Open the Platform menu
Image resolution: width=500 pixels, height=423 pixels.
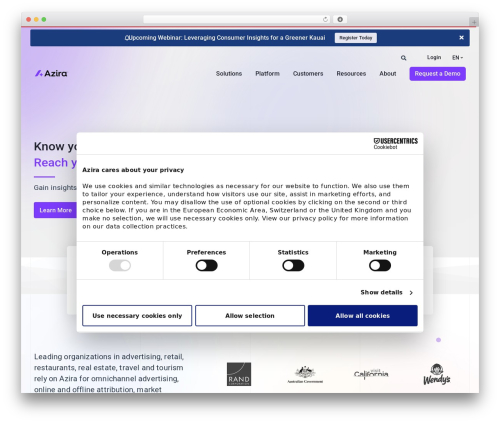pyautogui.click(x=267, y=74)
